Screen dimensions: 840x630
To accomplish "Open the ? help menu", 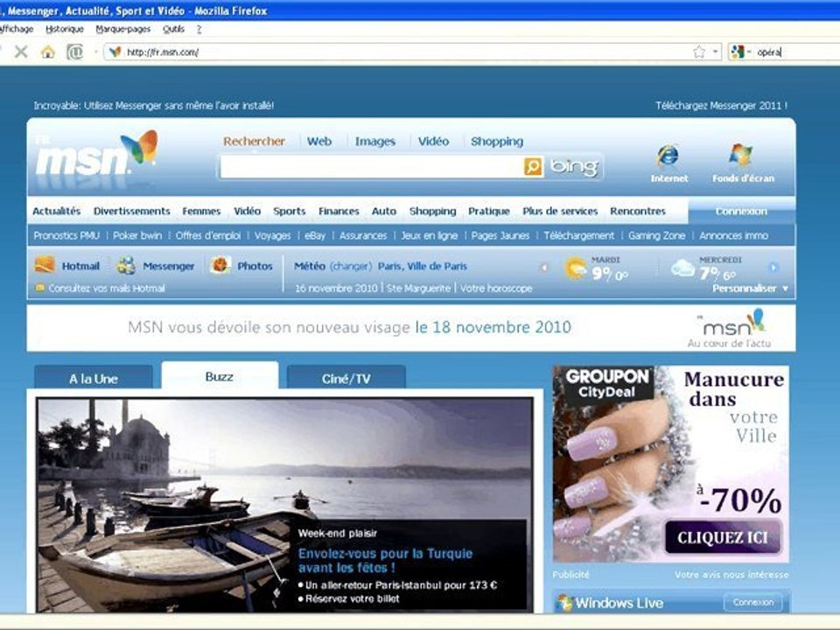I will point(199,29).
